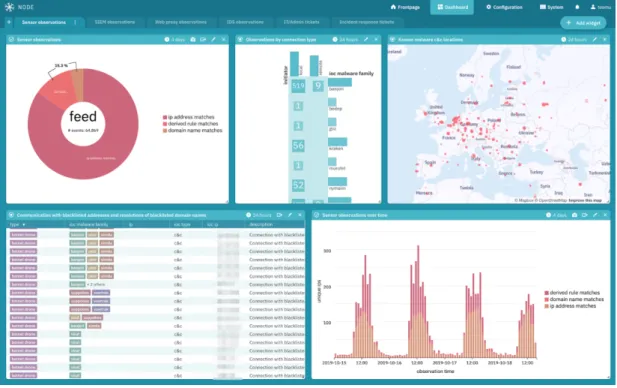The image size is (617, 388).
Task: Click the connection type widget title icon
Action: (x=240, y=39)
